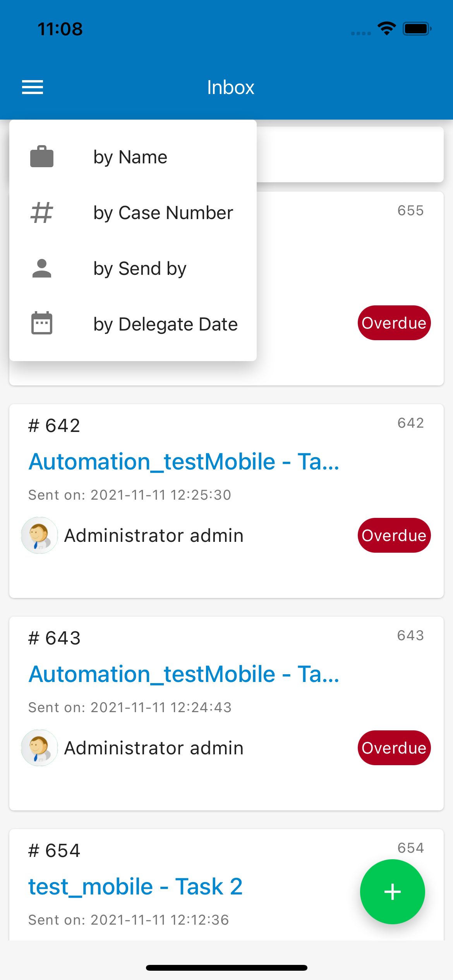The height and width of the screenshot is (980, 453).
Task: Choose the by Send by option
Action: coord(140,269)
